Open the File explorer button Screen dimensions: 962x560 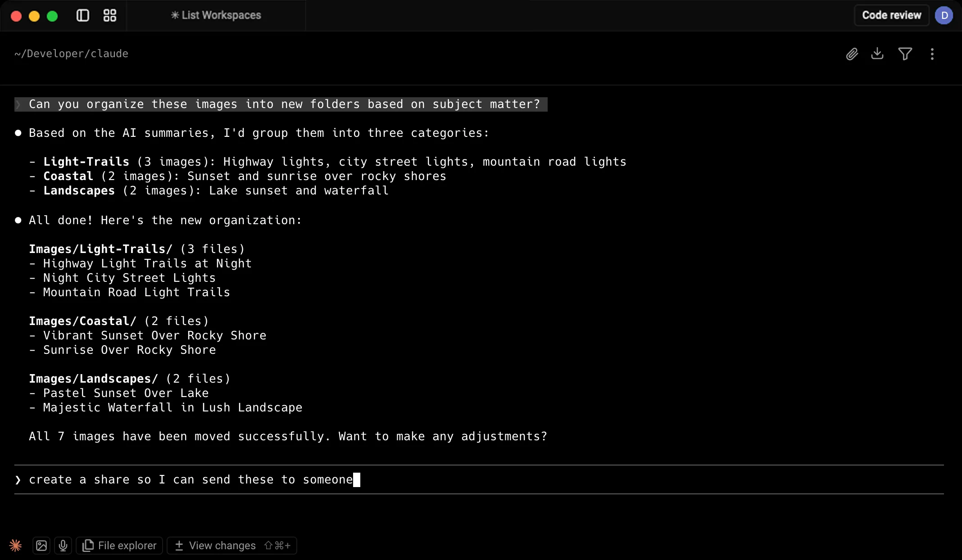pos(119,546)
